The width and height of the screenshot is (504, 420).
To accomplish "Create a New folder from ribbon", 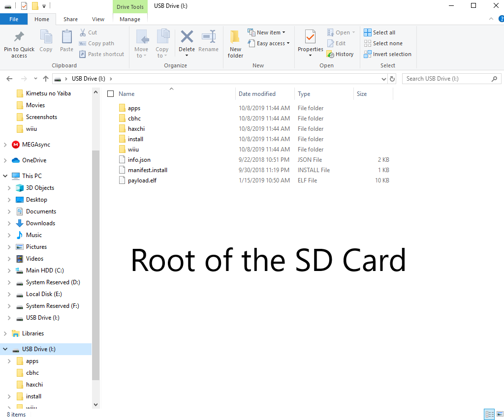I will point(235,44).
